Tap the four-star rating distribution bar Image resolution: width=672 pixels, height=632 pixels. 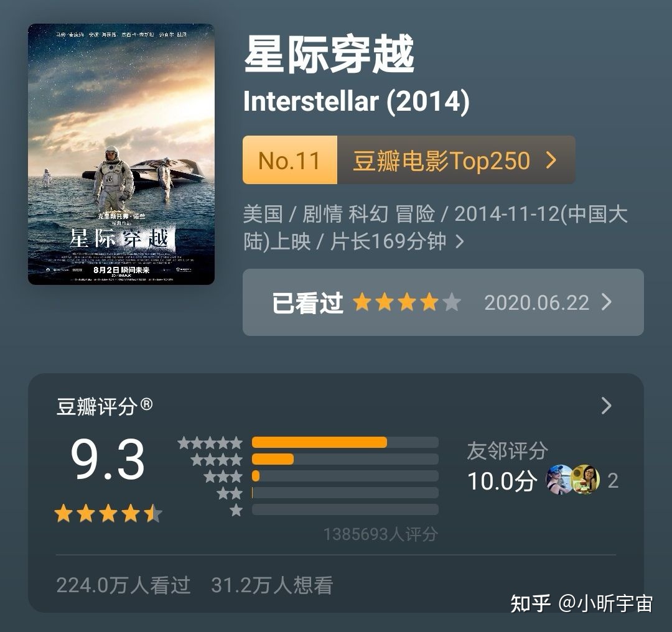[x=345, y=459]
